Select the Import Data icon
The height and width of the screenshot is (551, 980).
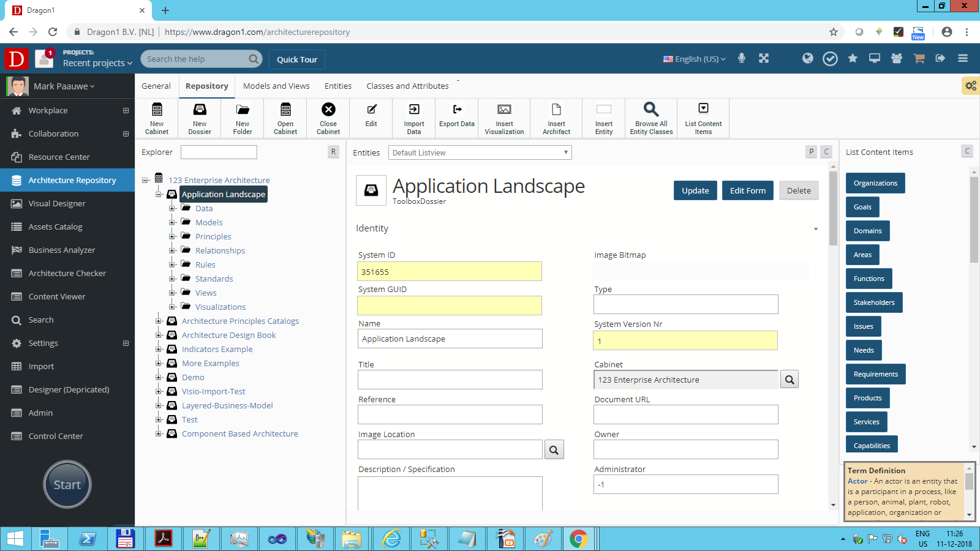click(x=414, y=109)
